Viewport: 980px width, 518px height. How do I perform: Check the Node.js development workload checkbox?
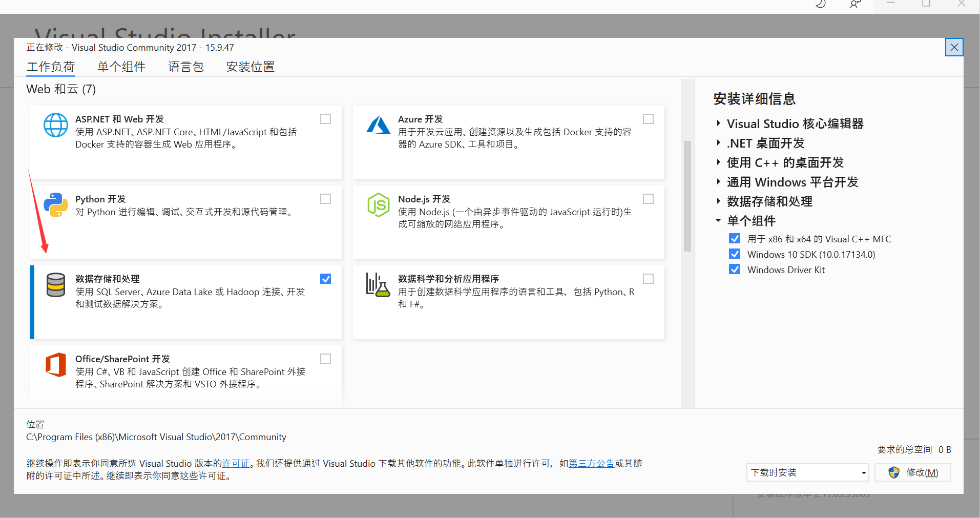click(648, 199)
